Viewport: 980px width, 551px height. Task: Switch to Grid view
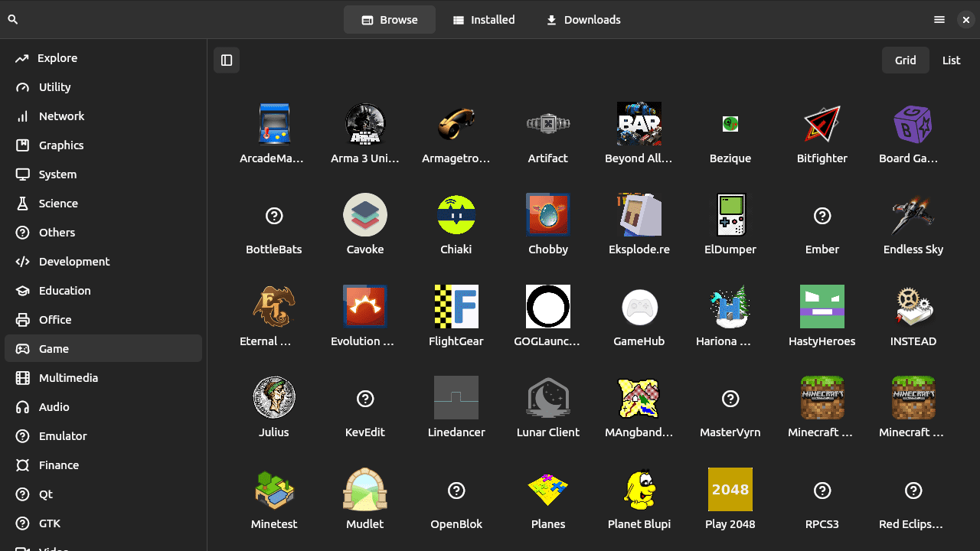point(905,60)
